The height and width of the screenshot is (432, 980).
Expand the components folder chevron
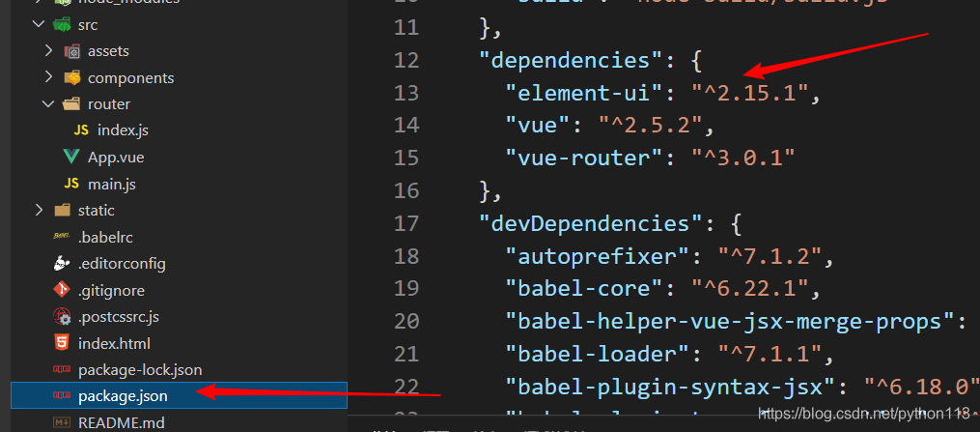[48, 77]
